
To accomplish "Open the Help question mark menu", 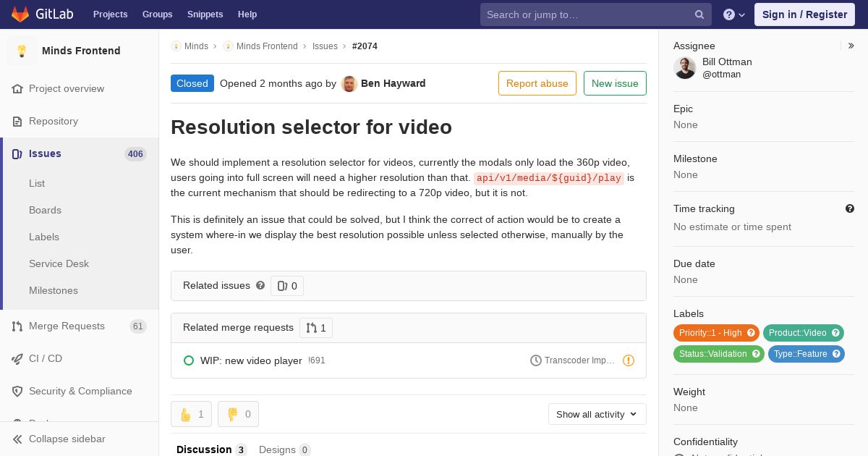I will tap(734, 14).
